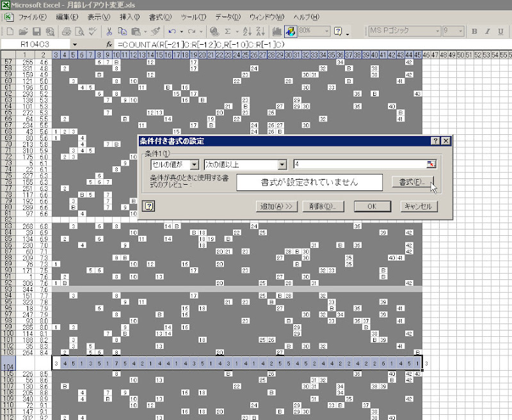Viewport: 512px width, 420px height.
Task: Open the Edit (編集) menu
Action: tap(67, 17)
